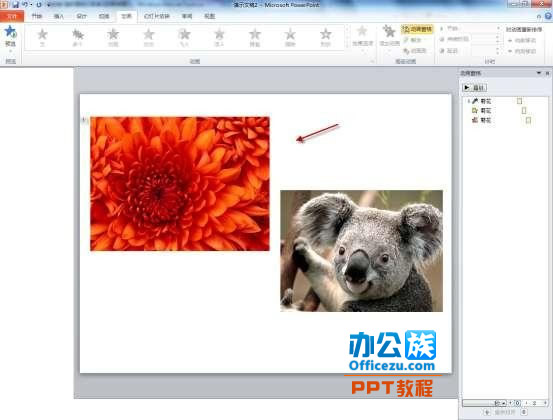
Task: Open the quick access toolbar customize dropdown
Action: pos(48,5)
